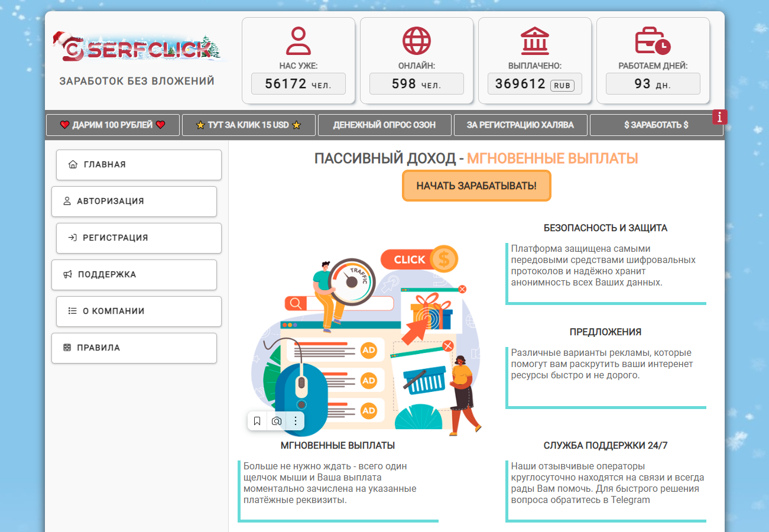Open the ДЕНЕЖНЫЙ ОПРОС ОЗОН banner
The image size is (769, 532).
(385, 125)
